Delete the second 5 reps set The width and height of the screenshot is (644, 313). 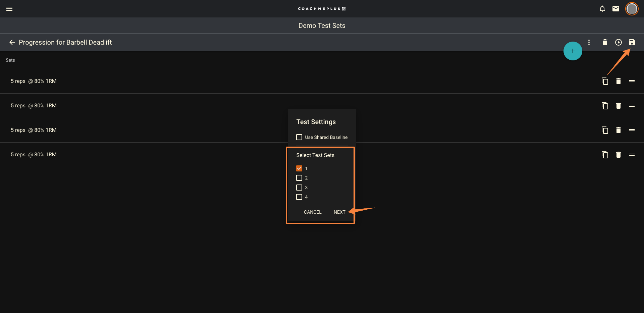click(x=618, y=106)
